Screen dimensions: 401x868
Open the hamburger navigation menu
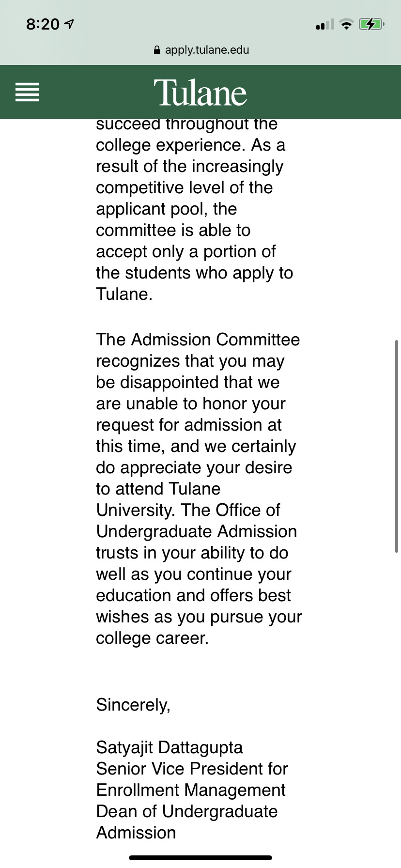(27, 92)
